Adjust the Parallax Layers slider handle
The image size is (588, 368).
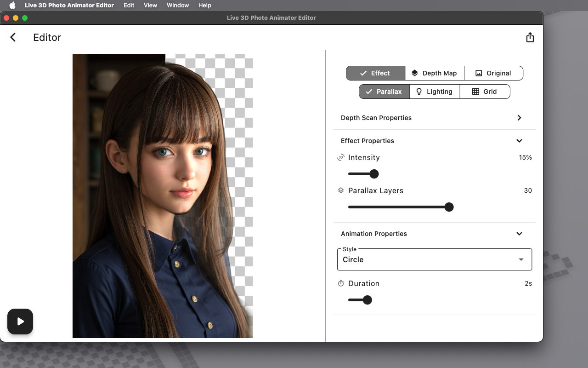(x=449, y=207)
